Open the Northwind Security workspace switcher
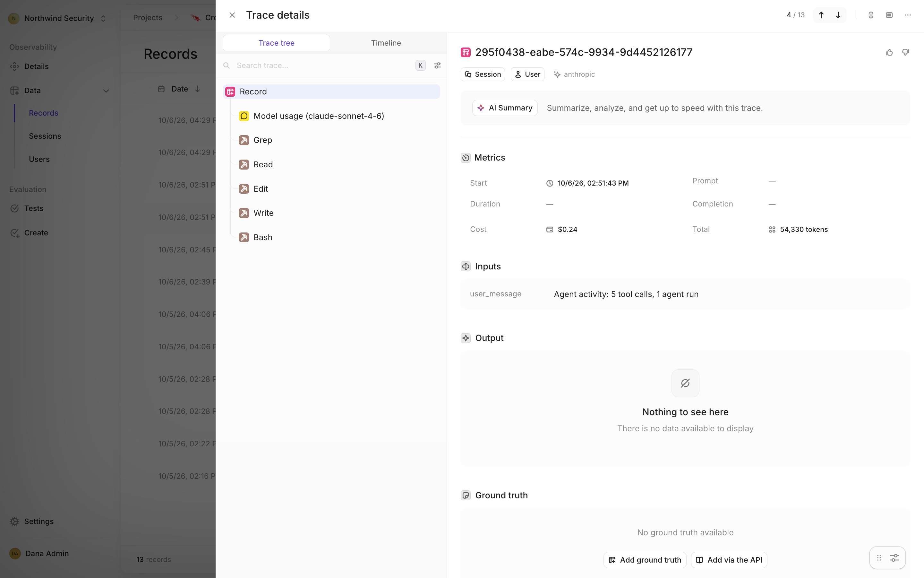Viewport: 924px width, 578px height. tap(58, 18)
